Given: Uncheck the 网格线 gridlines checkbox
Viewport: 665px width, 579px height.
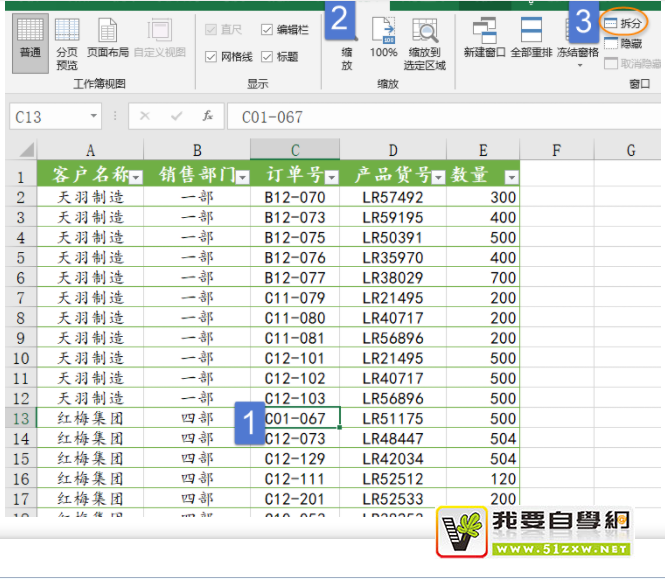Looking at the screenshot, I should click(211, 57).
